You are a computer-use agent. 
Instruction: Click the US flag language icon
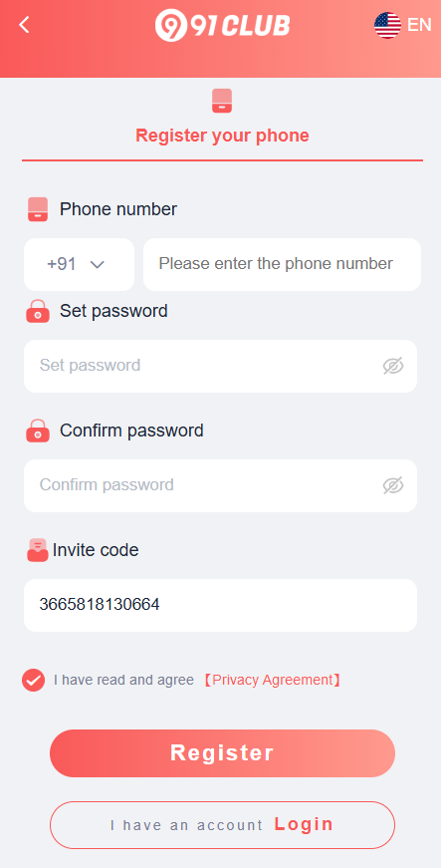tap(387, 25)
